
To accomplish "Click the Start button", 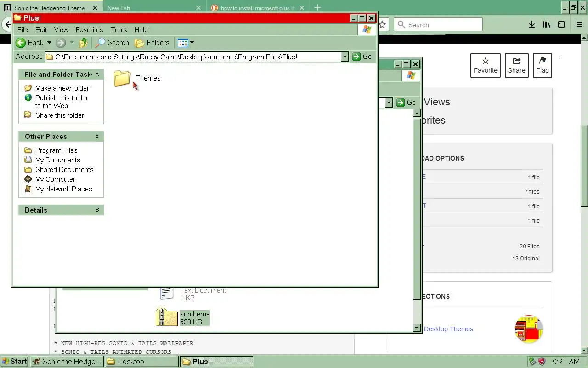I will (x=14, y=362).
